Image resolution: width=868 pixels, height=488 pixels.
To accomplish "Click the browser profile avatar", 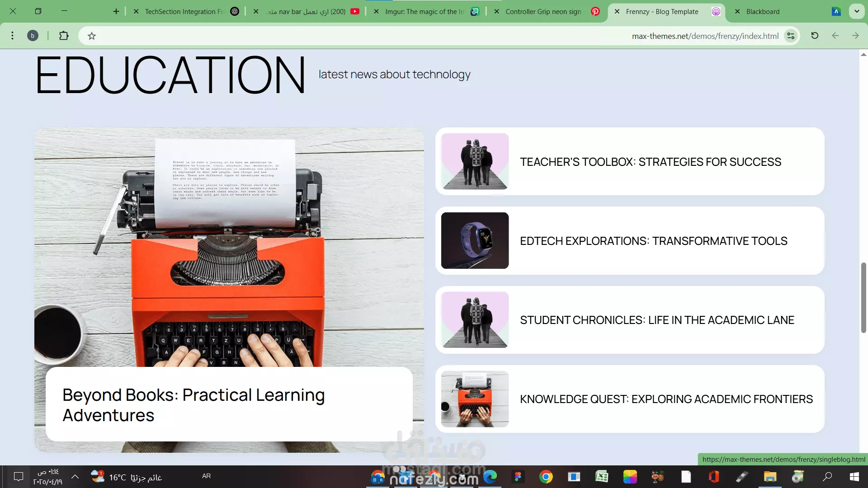I will (x=33, y=36).
